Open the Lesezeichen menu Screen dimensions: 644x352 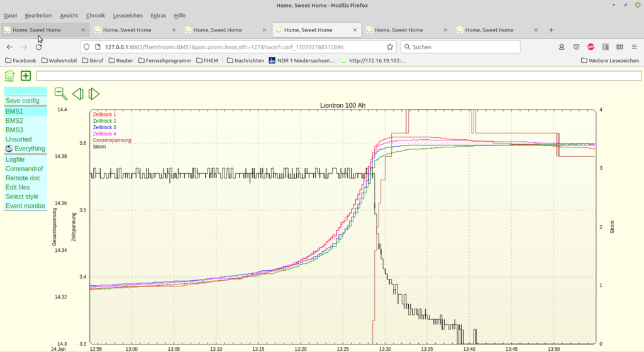point(128,16)
